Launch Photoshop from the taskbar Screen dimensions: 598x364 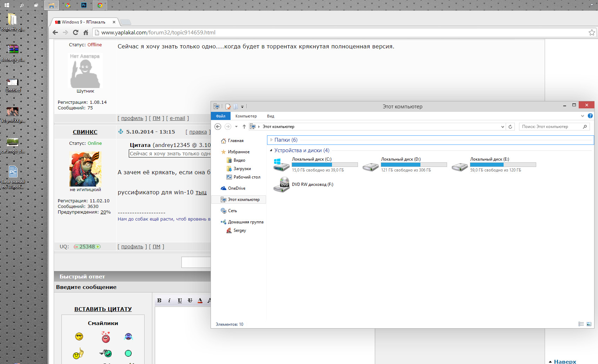pyautogui.click(x=84, y=5)
